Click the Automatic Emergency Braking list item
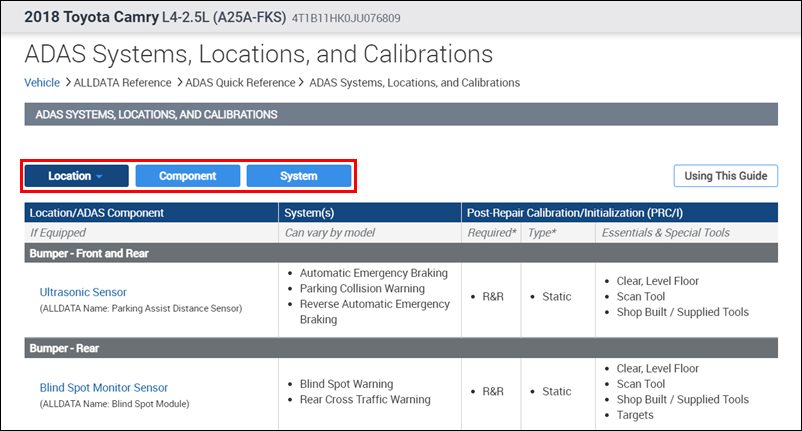 click(373, 273)
